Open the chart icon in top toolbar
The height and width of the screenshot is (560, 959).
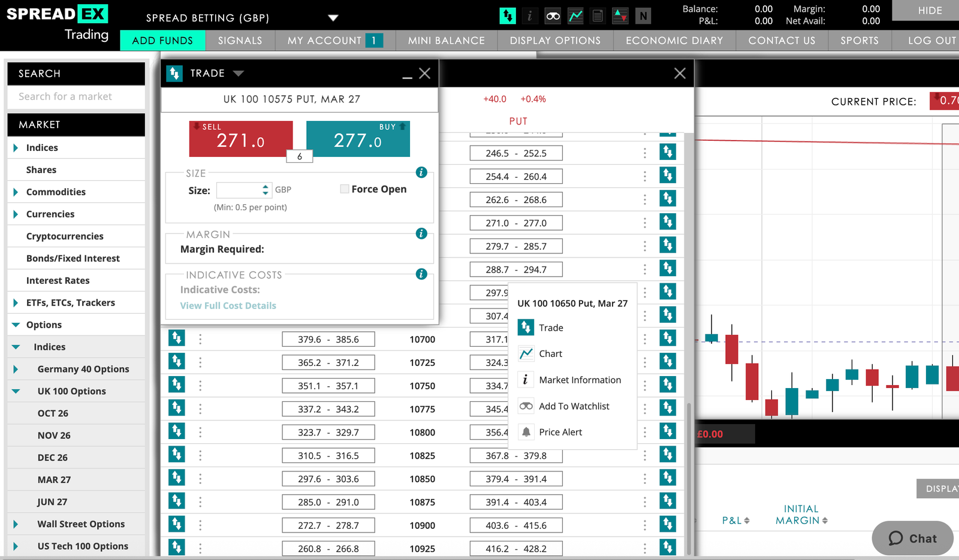575,16
